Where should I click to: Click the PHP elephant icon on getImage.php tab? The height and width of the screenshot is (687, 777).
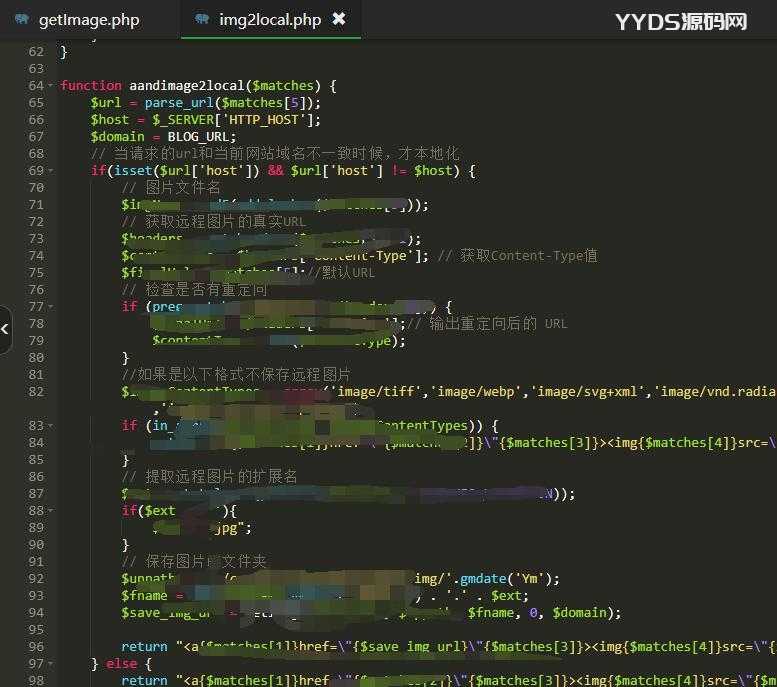click(21, 20)
